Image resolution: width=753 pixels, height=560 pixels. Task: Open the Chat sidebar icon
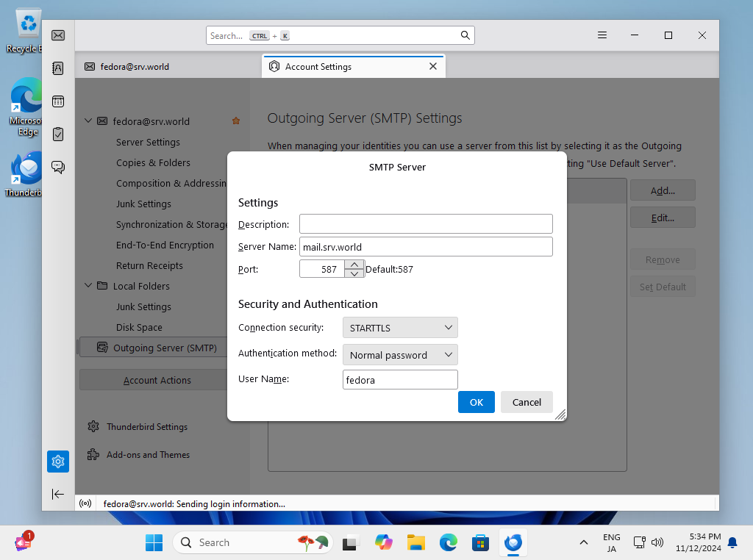click(58, 167)
